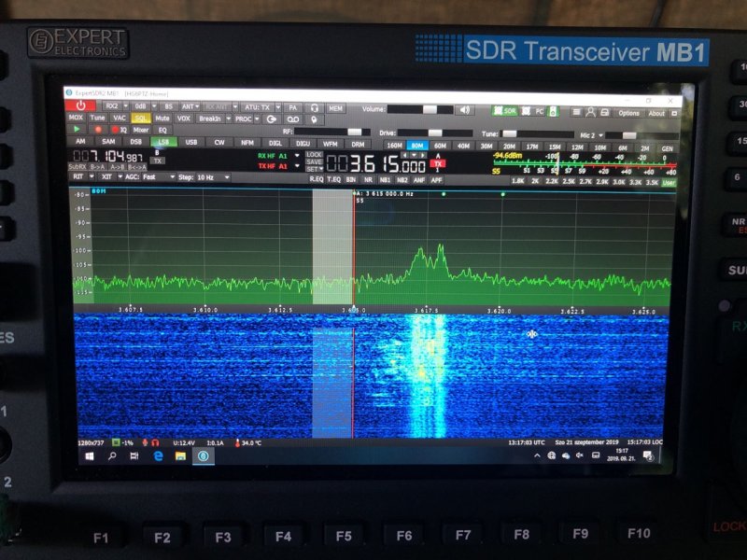
Task: Click the IQ record button
Action: (120, 130)
